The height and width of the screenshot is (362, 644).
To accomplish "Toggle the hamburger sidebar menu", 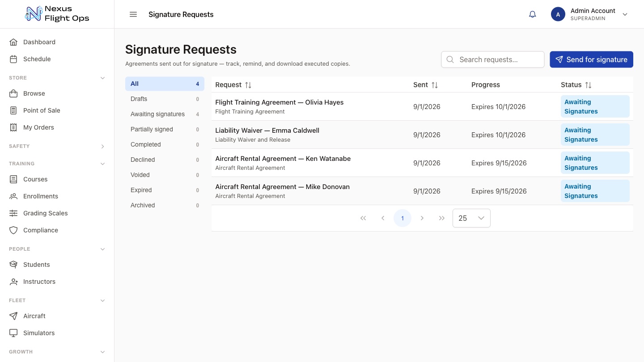I will click(x=133, y=14).
